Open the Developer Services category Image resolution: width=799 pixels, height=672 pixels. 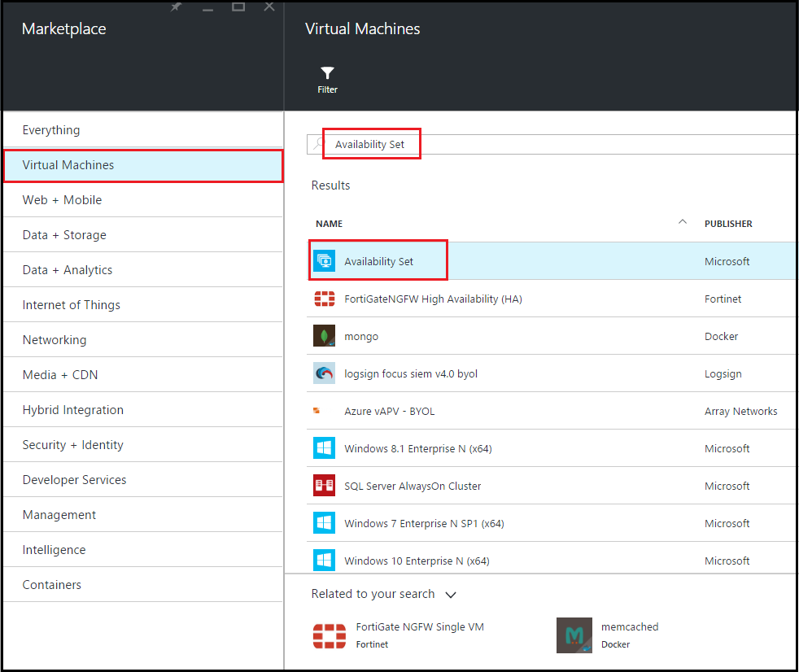click(x=143, y=480)
